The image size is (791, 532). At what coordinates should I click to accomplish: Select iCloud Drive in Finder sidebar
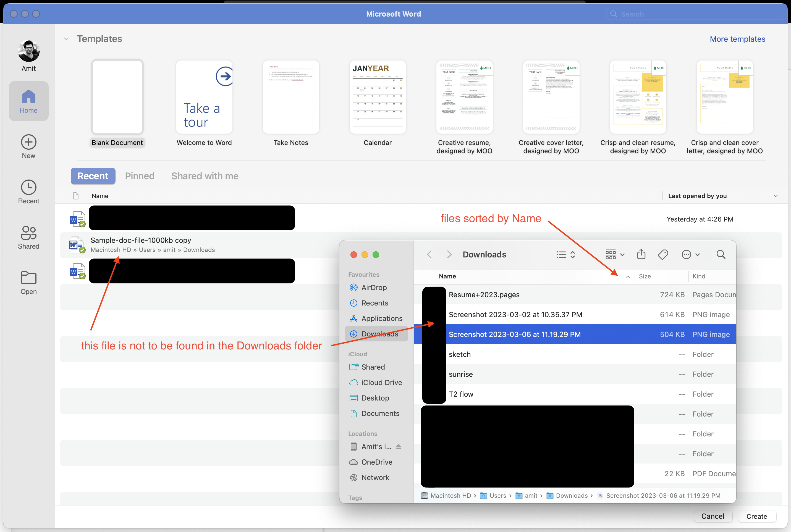[x=376, y=382]
